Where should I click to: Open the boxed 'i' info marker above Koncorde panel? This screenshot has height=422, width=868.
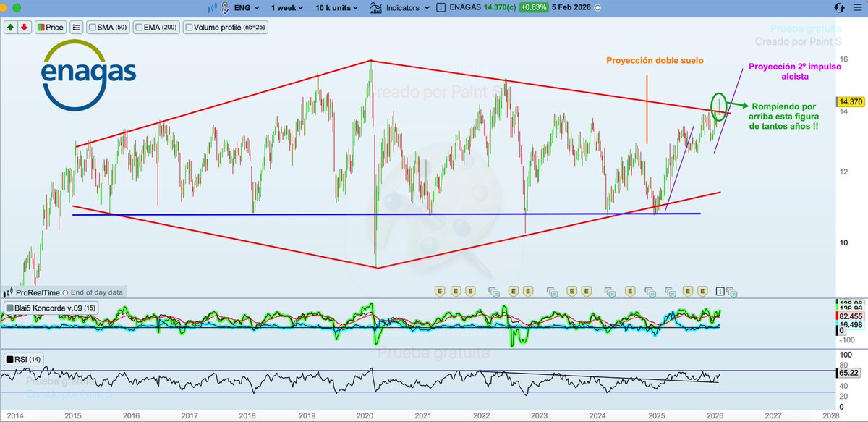720,291
